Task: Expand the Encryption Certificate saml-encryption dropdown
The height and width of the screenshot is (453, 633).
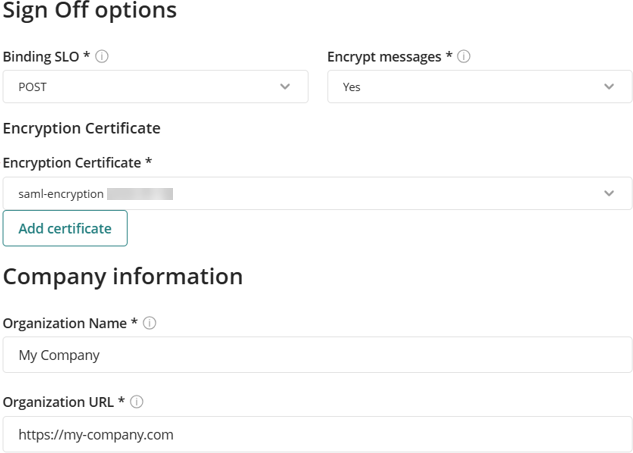Action: coord(317,193)
